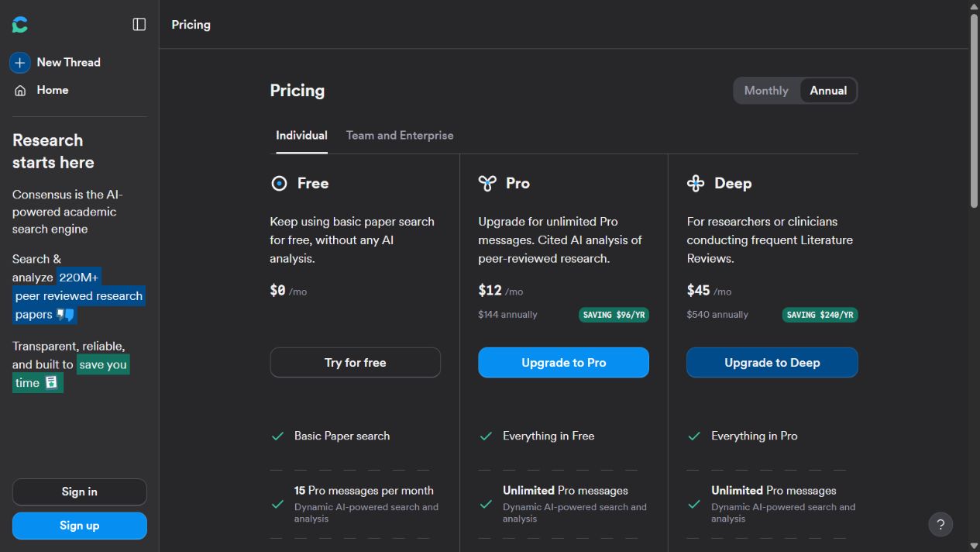Click the SAVING $96/YR badge

click(614, 315)
